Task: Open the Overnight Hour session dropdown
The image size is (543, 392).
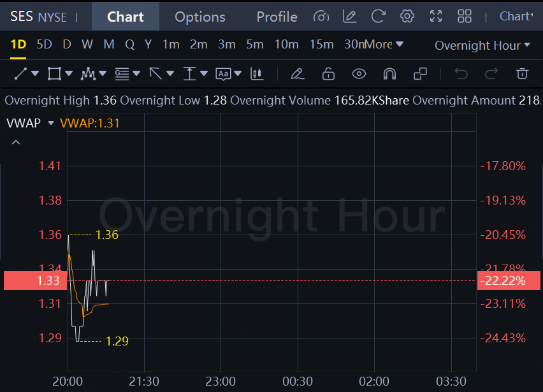Action: coord(482,45)
